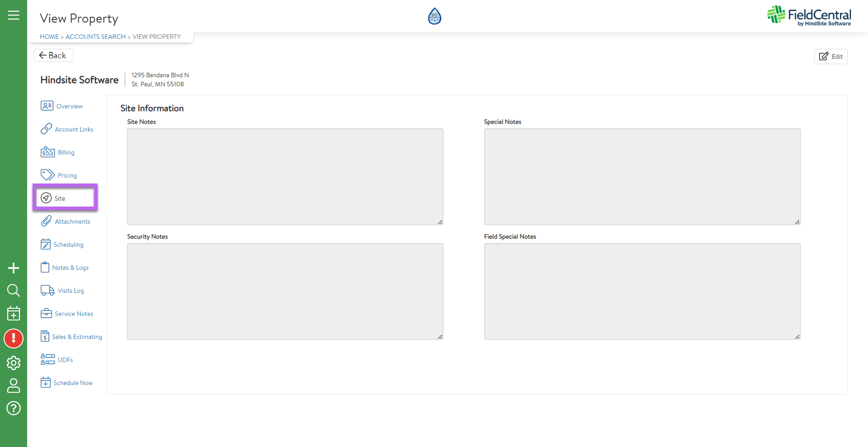The width and height of the screenshot is (868, 447).
Task: Open the red alert notification icon
Action: pyautogui.click(x=14, y=338)
